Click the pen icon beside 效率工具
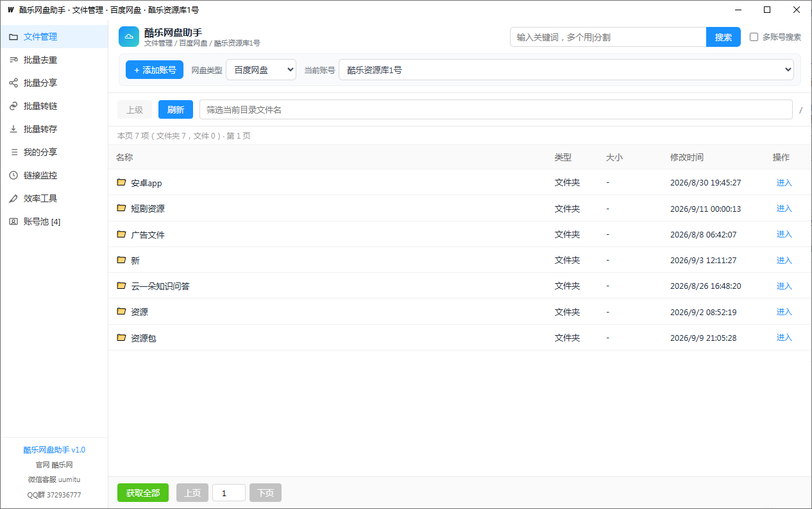Screen dimensions: 812x509 click(x=13, y=198)
